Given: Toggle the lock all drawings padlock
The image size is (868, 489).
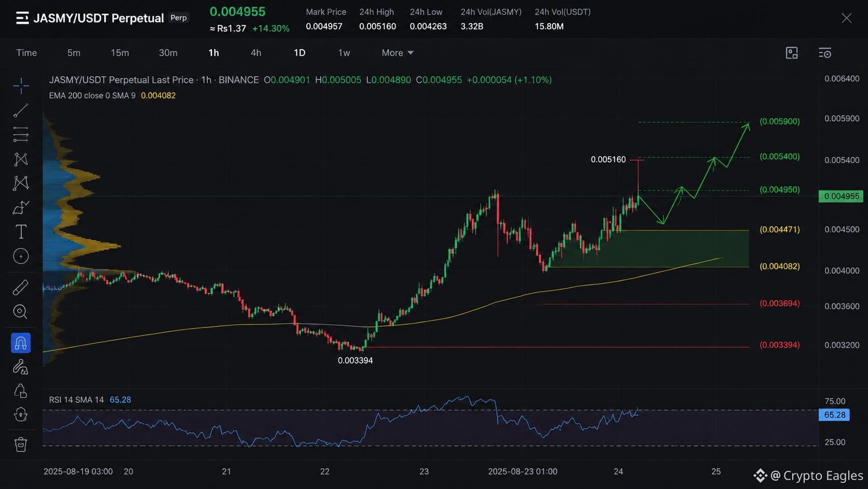Looking at the screenshot, I should (x=21, y=391).
